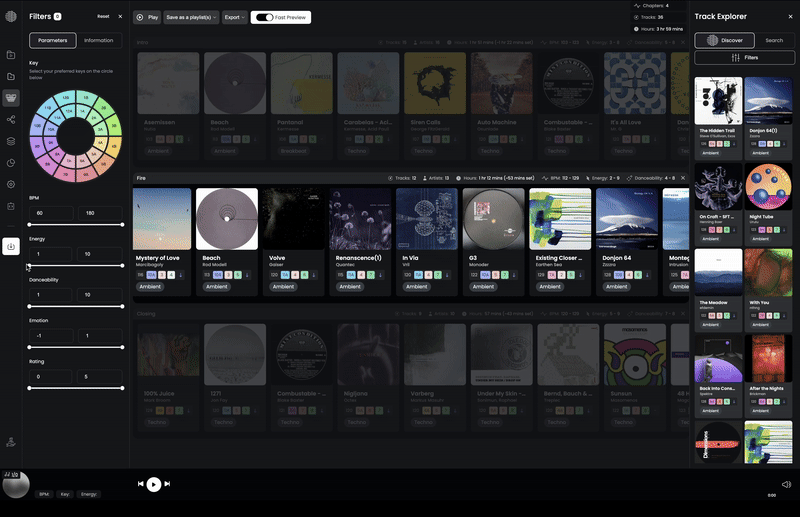Screen dimensions: 800x517
Task: Click the download arrow on Renanscence(1) card
Action: coord(380,275)
